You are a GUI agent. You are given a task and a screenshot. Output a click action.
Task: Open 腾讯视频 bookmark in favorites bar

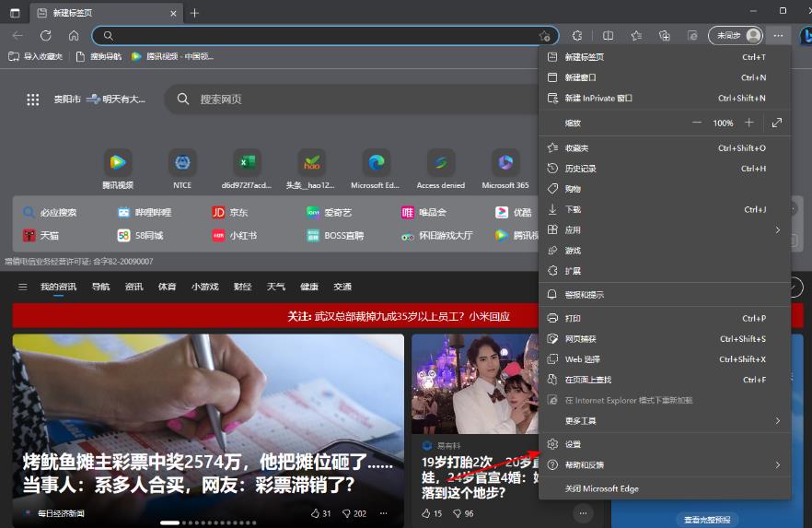(172, 56)
